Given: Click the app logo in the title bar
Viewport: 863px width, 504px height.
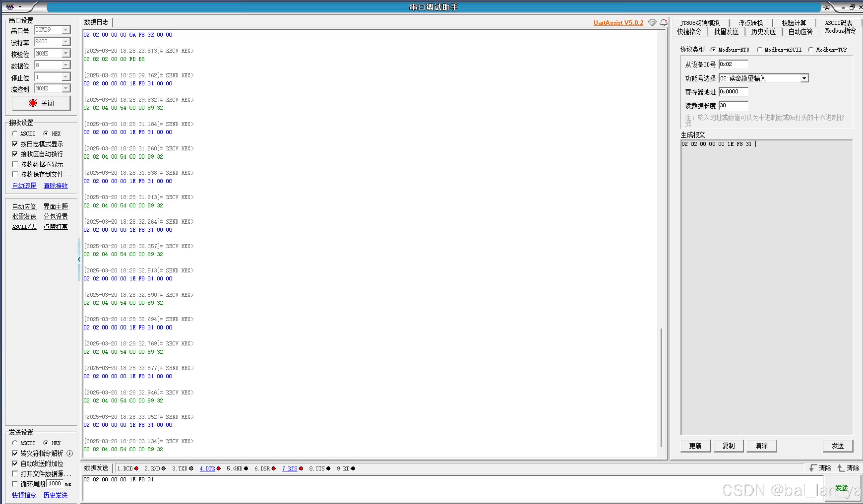Looking at the screenshot, I should tap(10, 6).
